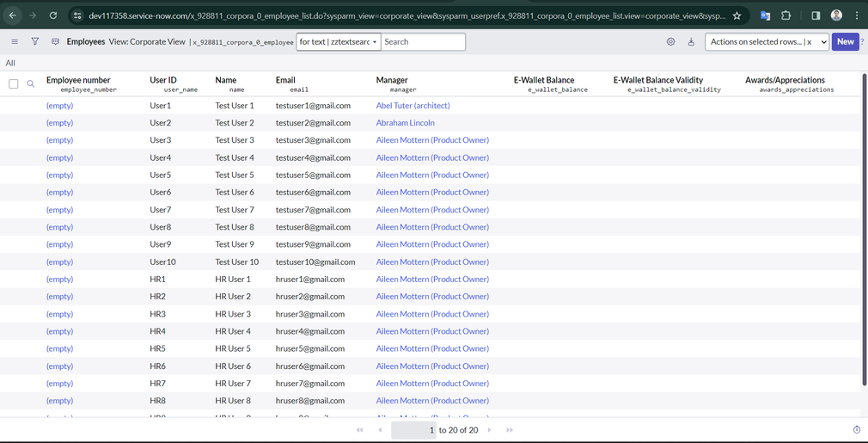Click the Employees list title
The height and width of the screenshot is (443, 868).
coord(86,41)
